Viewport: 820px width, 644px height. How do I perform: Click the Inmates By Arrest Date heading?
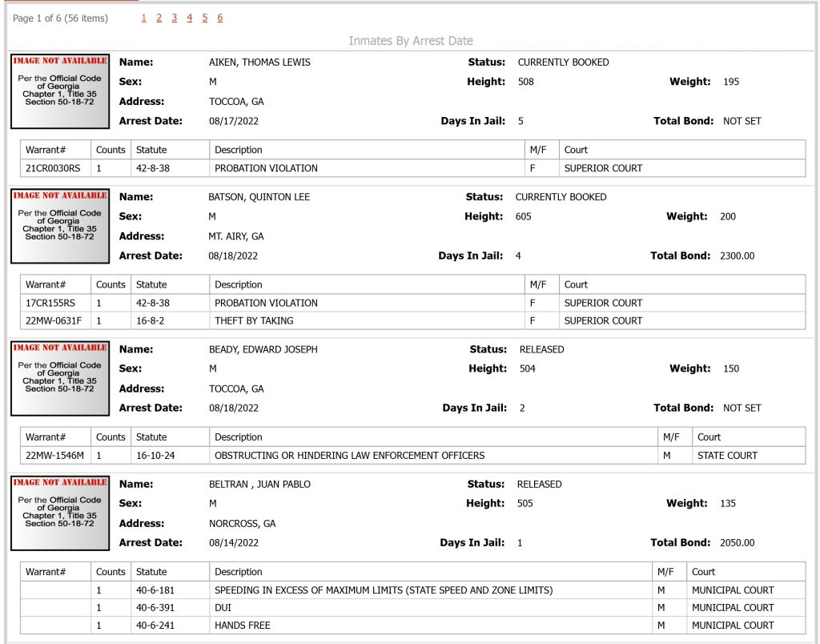click(411, 41)
